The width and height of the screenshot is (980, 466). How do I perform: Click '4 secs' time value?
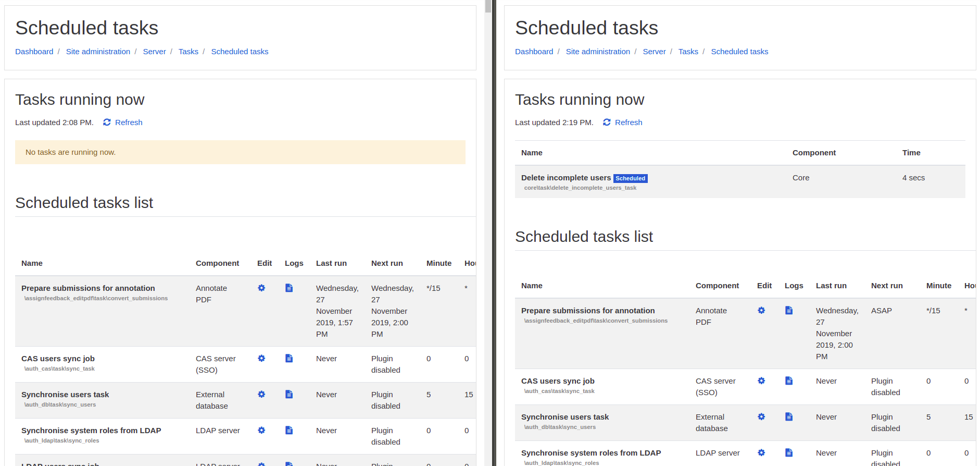(913, 178)
